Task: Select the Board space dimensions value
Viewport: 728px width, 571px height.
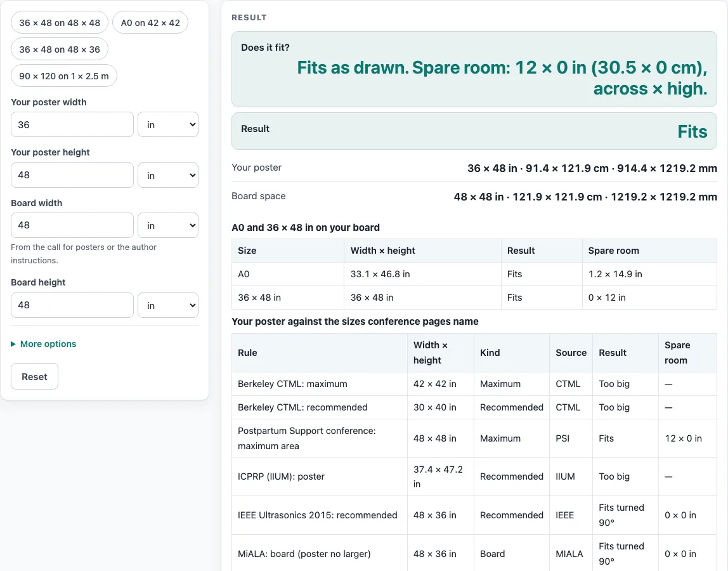Action: point(585,197)
